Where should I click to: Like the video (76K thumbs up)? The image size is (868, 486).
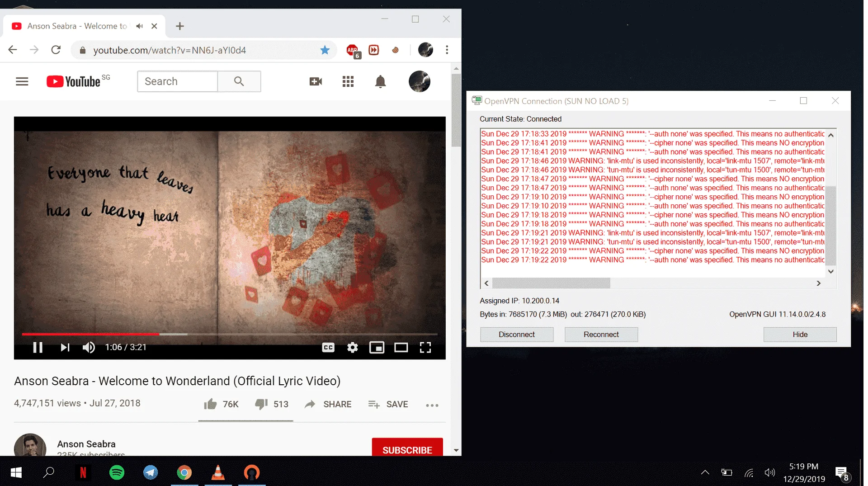(221, 404)
